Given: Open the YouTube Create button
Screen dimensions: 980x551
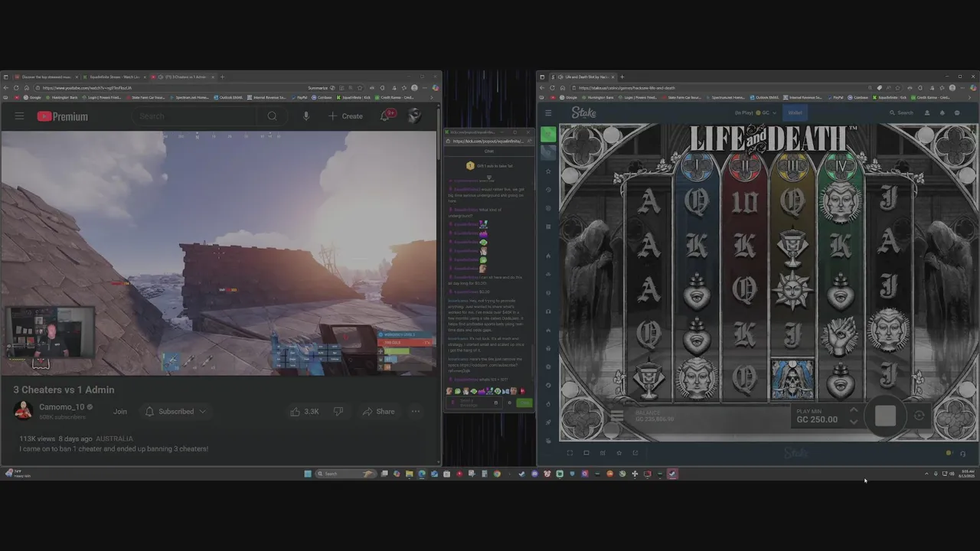Looking at the screenshot, I should coord(345,116).
